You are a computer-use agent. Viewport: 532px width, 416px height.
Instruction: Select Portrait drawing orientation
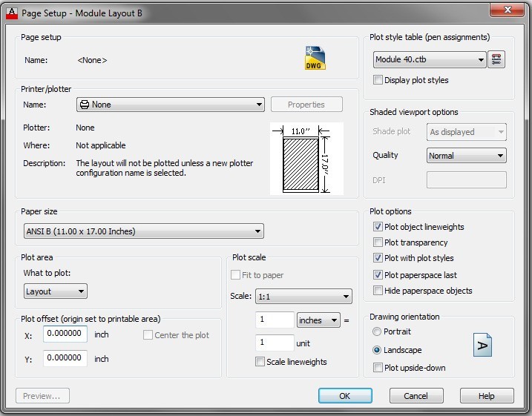(x=378, y=331)
